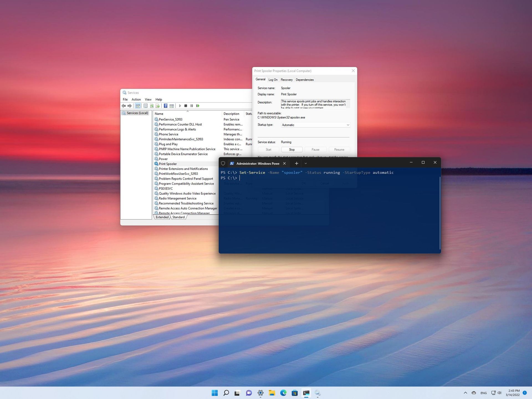Open the Startup type dropdown
The image size is (532, 399).
(347, 125)
